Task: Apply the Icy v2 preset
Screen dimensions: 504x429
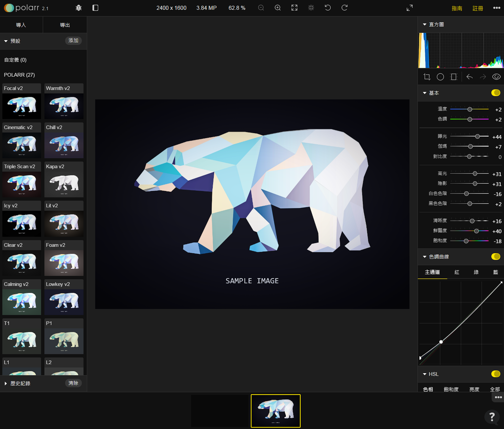Action: coord(22,219)
